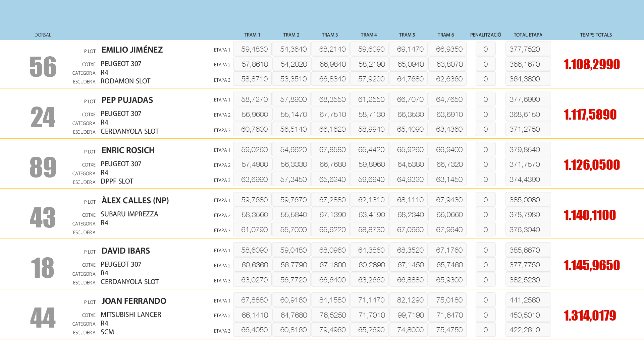The height and width of the screenshot is (341, 644).
Task: Click Emilio Jiménez's Etapa 1 Tram 1 cell 59,4830
Action: (254, 49)
